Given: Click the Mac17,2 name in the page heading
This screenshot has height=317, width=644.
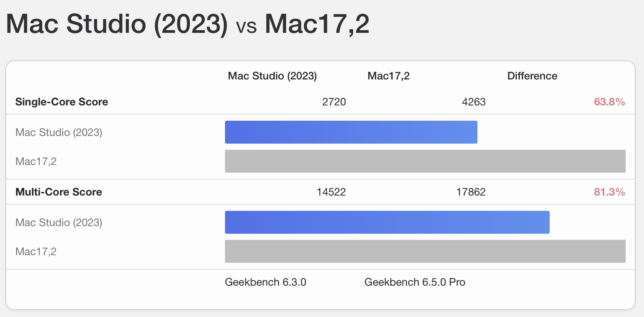Looking at the screenshot, I should pyautogui.click(x=317, y=24).
